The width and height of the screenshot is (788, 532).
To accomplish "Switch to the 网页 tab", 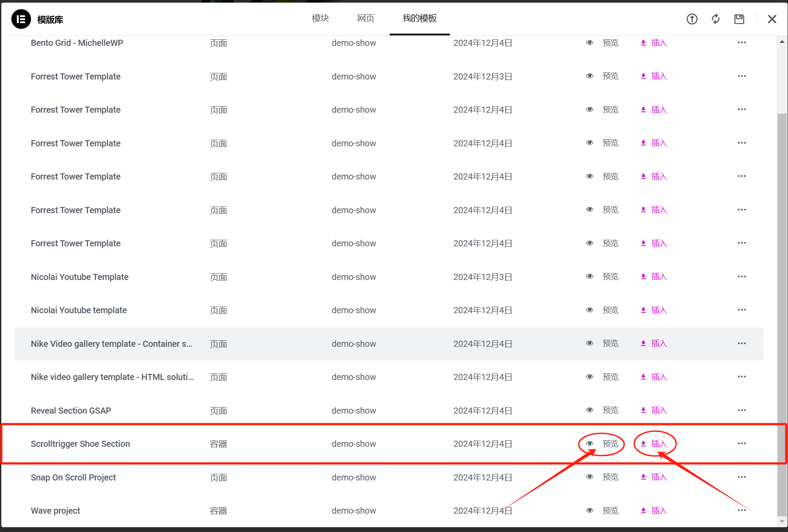I will tap(366, 18).
